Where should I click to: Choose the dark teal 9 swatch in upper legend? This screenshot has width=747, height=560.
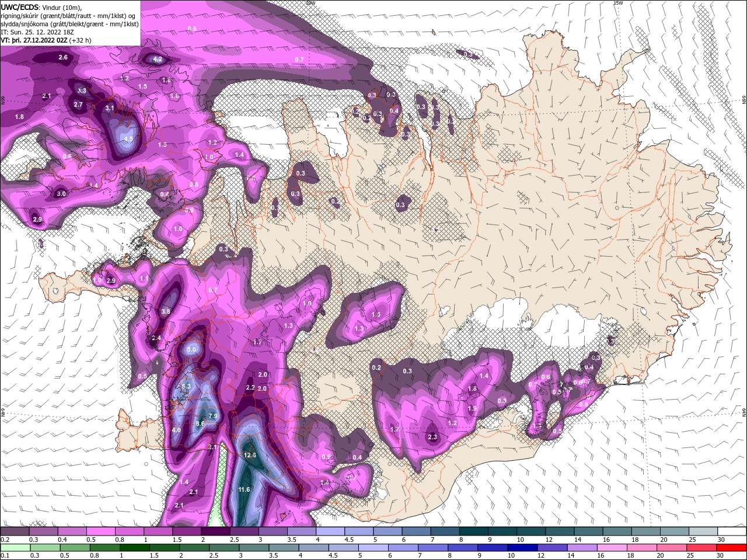click(502, 531)
